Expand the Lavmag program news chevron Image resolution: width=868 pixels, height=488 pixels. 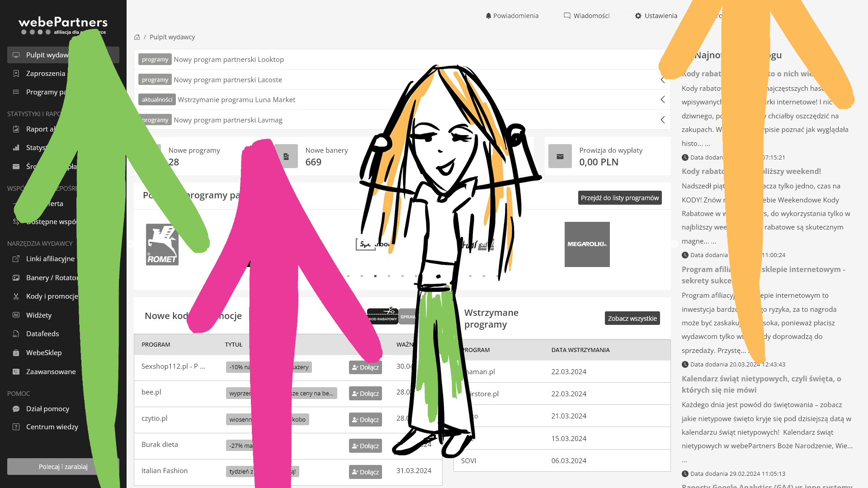pos(663,120)
